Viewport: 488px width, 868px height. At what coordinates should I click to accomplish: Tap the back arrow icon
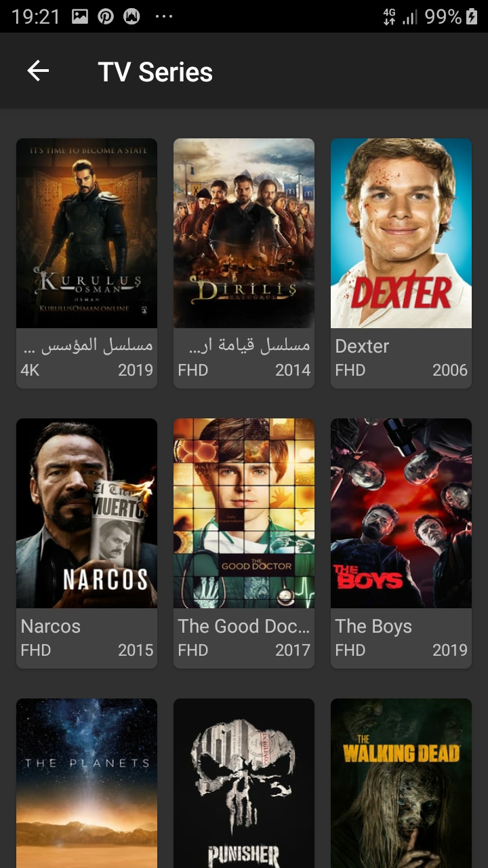pyautogui.click(x=38, y=71)
